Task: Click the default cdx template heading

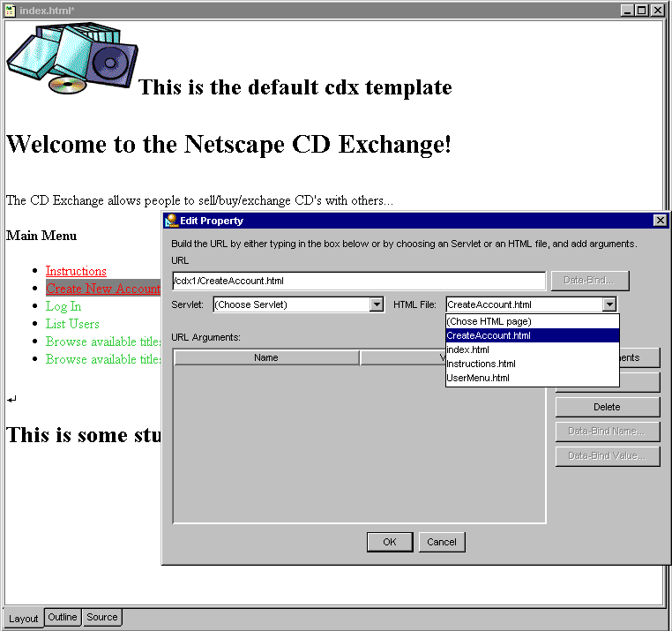Action: tap(295, 87)
